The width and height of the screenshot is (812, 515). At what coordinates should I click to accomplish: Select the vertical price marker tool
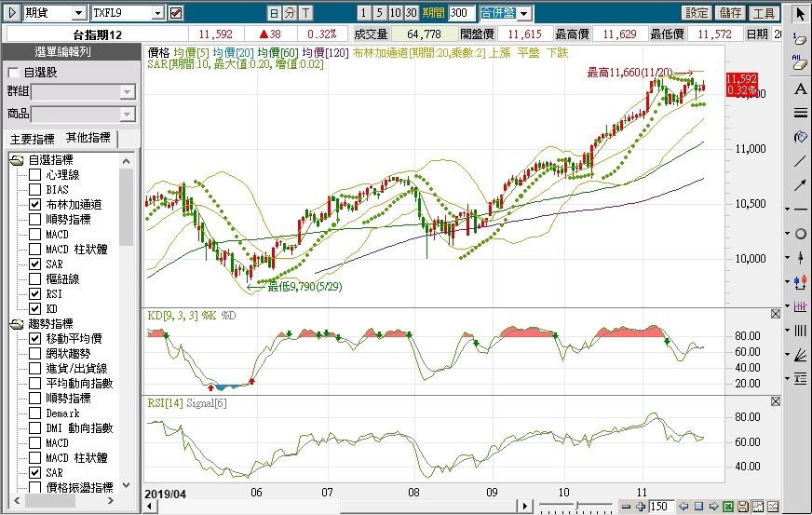click(801, 257)
